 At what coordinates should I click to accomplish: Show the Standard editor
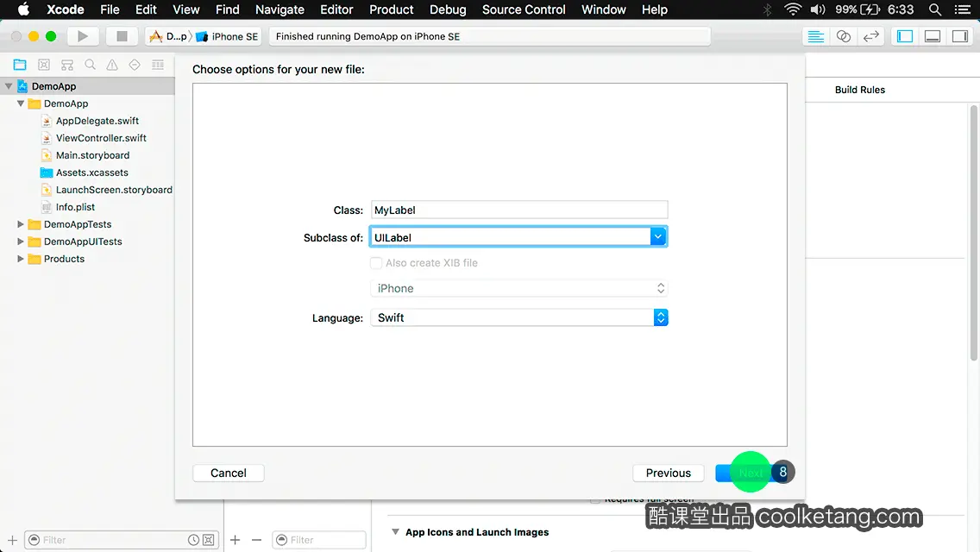815,36
